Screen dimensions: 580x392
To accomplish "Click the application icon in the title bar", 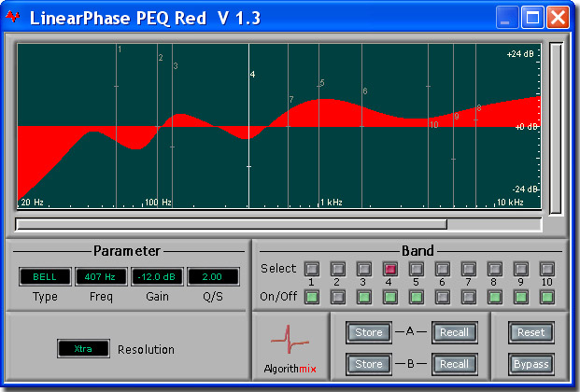I will [12, 17].
